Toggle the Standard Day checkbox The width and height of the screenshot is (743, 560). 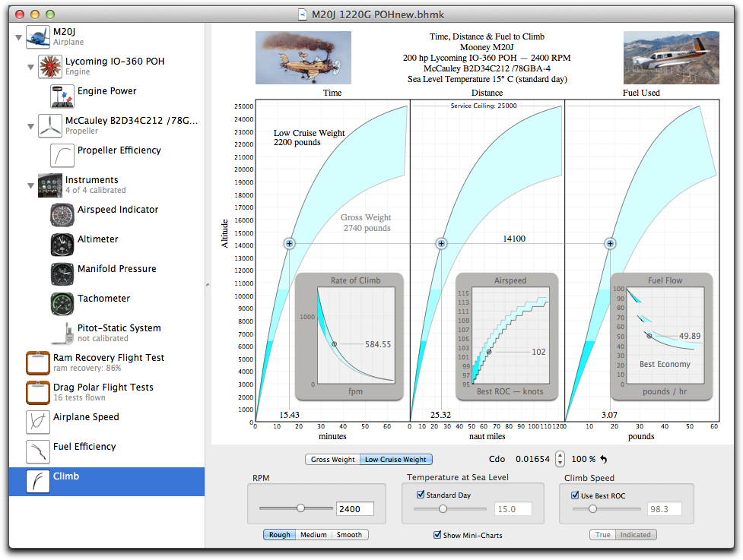tap(421, 495)
